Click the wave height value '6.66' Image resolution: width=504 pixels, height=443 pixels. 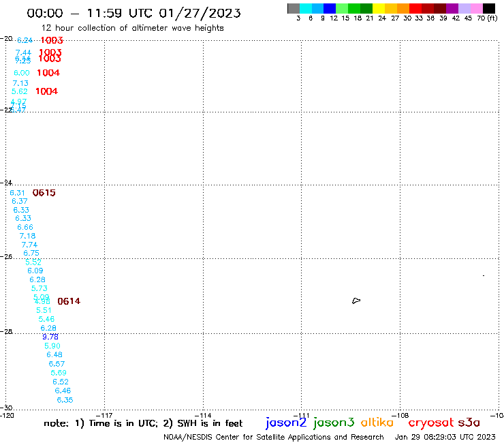pos(25,227)
